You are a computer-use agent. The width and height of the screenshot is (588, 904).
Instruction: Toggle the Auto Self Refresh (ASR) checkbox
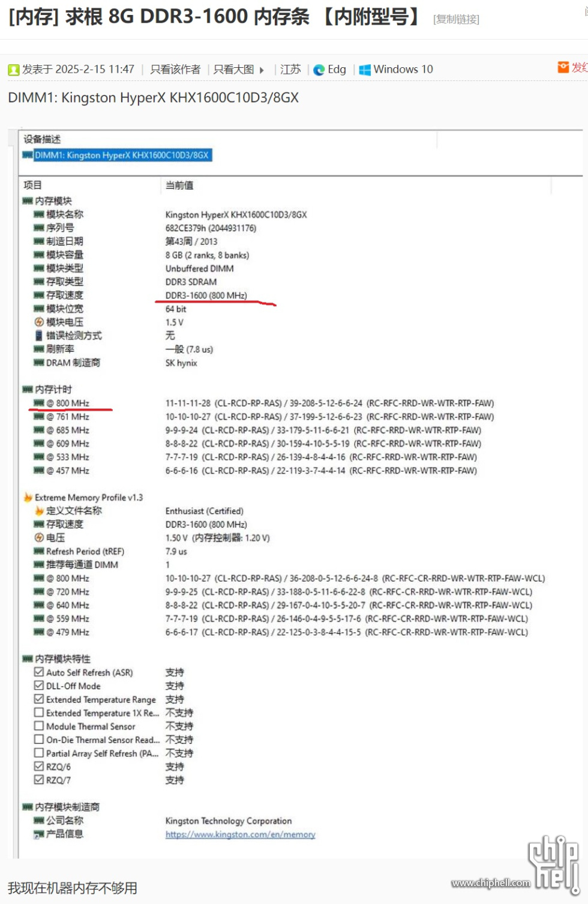[x=39, y=672]
